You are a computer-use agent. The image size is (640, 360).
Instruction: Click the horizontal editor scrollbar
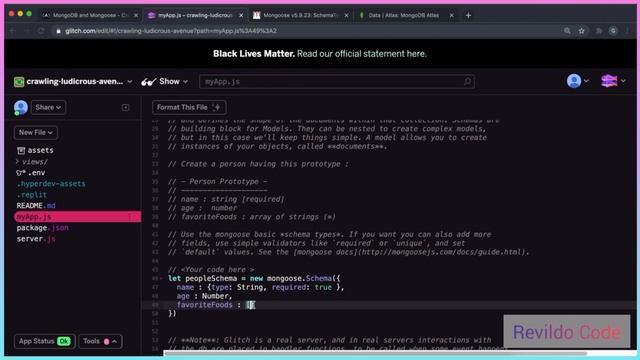point(375,353)
